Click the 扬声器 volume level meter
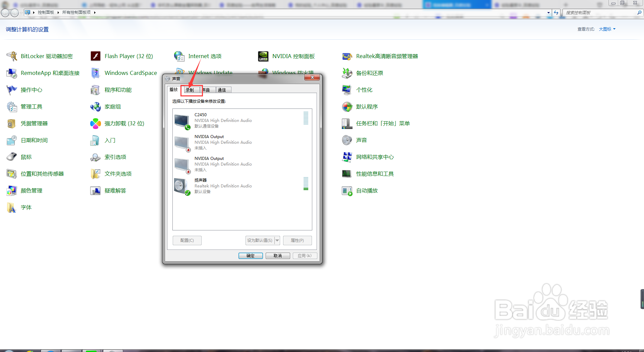The width and height of the screenshot is (644, 352). click(x=306, y=183)
